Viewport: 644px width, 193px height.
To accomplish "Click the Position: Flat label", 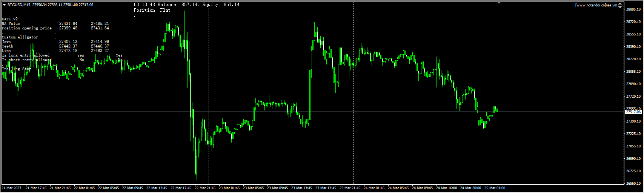I will [x=152, y=10].
